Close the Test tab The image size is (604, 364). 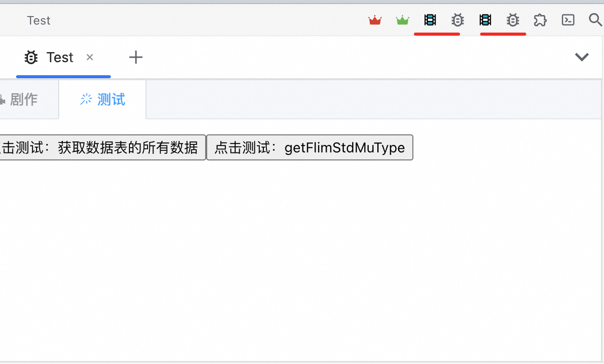coord(90,57)
